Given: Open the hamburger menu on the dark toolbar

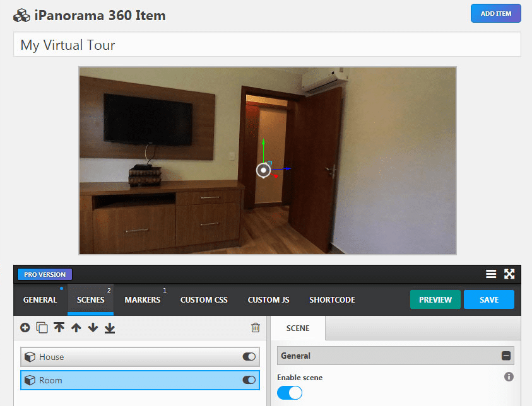Looking at the screenshot, I should 492,274.
